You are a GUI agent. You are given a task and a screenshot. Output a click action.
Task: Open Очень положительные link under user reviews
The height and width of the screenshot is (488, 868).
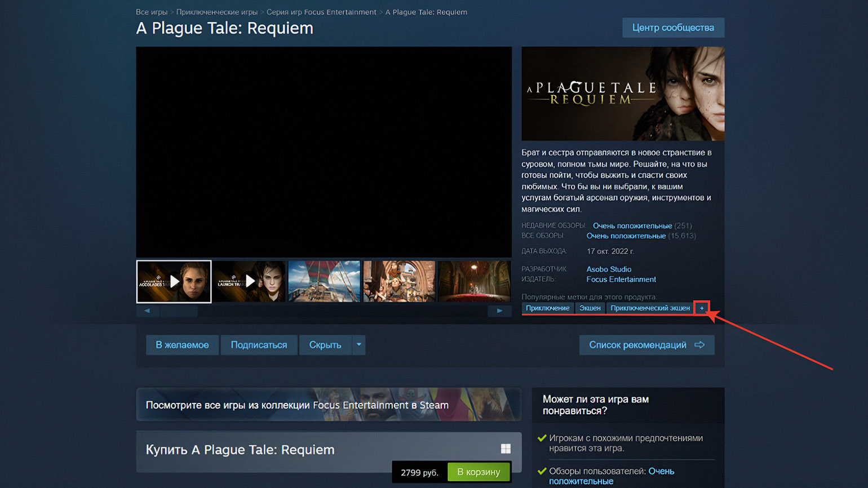[x=612, y=476]
